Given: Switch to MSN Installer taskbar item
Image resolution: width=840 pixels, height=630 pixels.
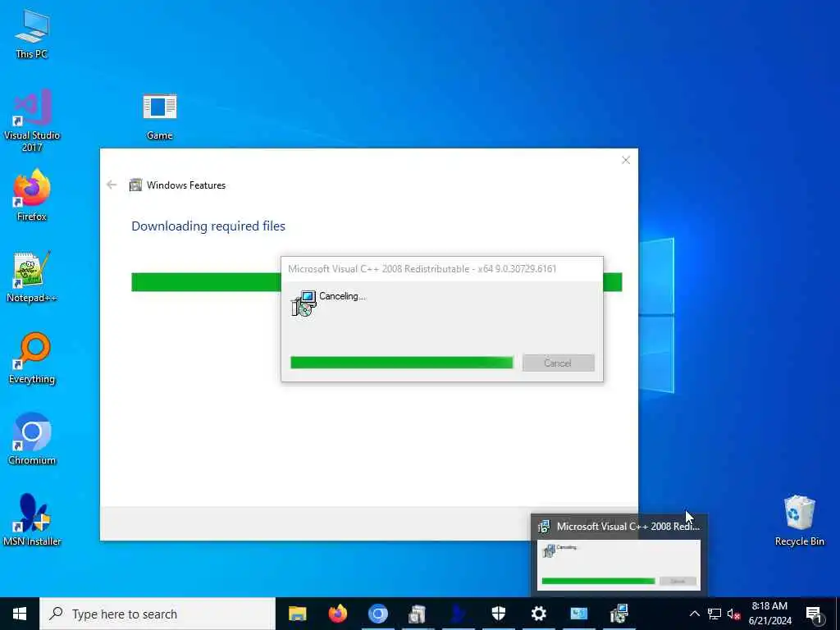Looking at the screenshot, I should [x=458, y=614].
